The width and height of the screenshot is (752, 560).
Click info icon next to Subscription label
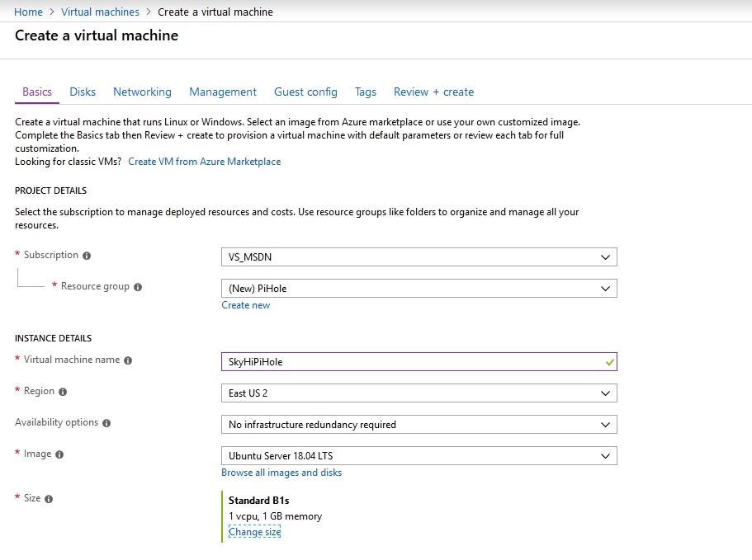(x=87, y=256)
